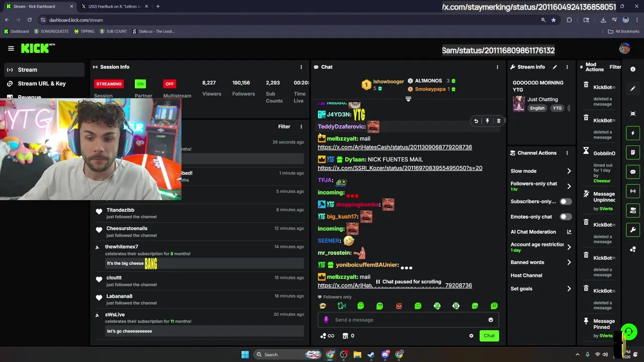Open Windows Start menu
This screenshot has width=644, height=362.
pyautogui.click(x=245, y=354)
